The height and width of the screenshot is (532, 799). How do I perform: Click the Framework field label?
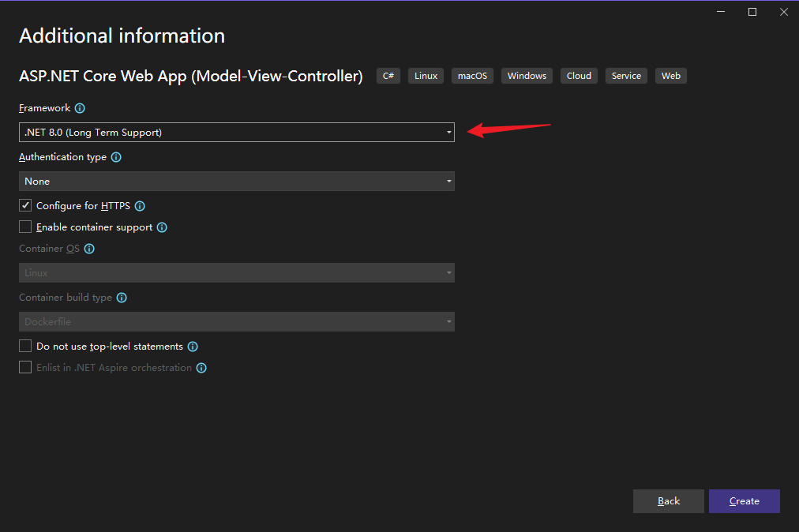45,108
